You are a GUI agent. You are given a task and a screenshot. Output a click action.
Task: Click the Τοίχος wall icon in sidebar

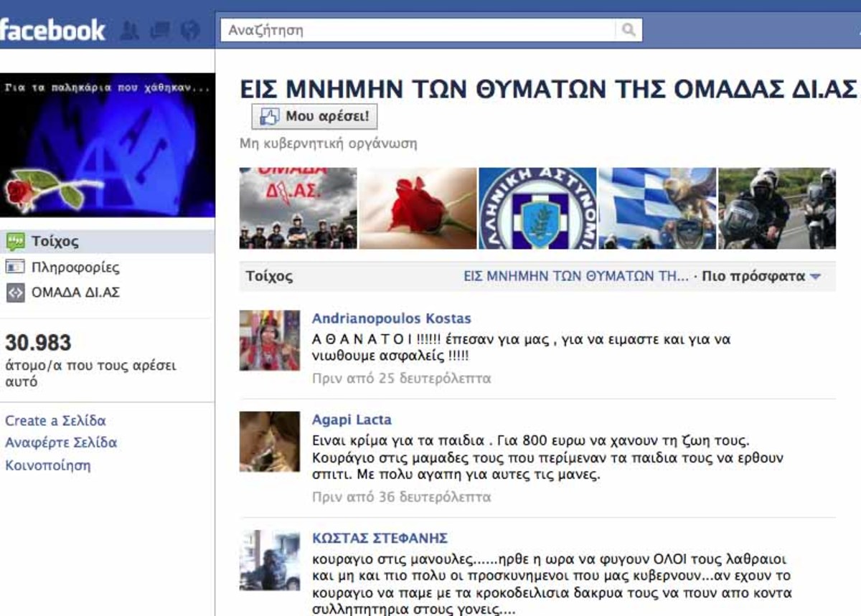(x=15, y=242)
